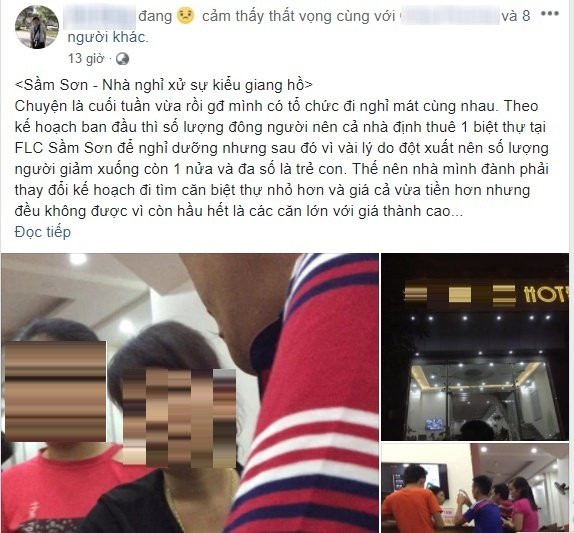Click man in orange shirt in photo
The image size is (574, 533).
point(410,500)
